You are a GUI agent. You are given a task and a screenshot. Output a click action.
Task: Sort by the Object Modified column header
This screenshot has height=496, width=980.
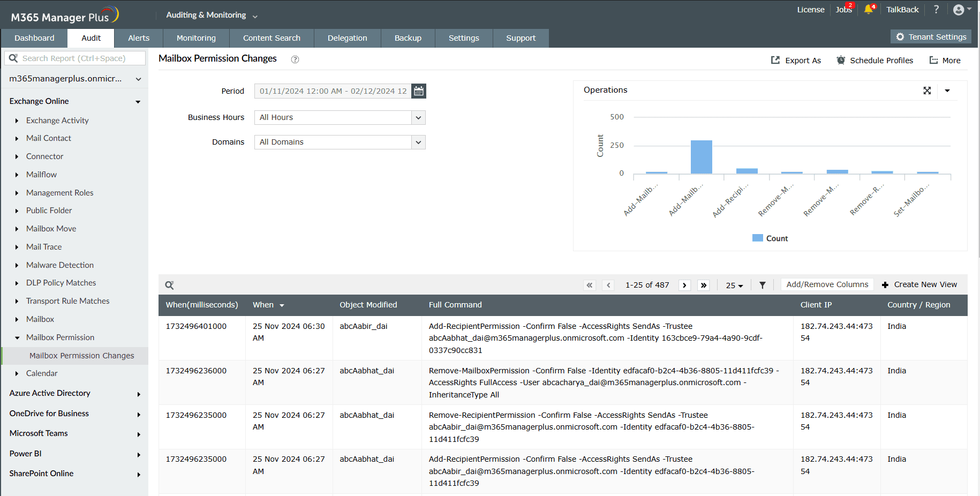pyautogui.click(x=368, y=305)
